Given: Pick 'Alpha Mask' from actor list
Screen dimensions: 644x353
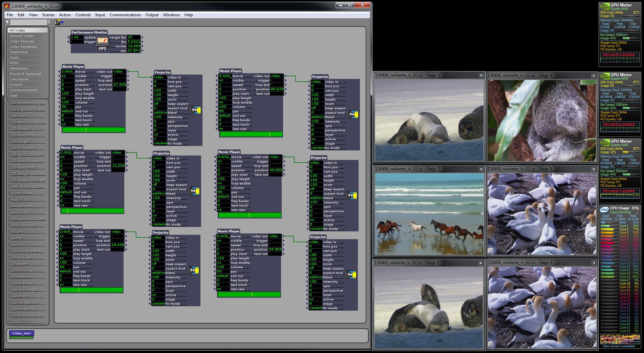Looking at the screenshot, I should click(x=28, y=193).
